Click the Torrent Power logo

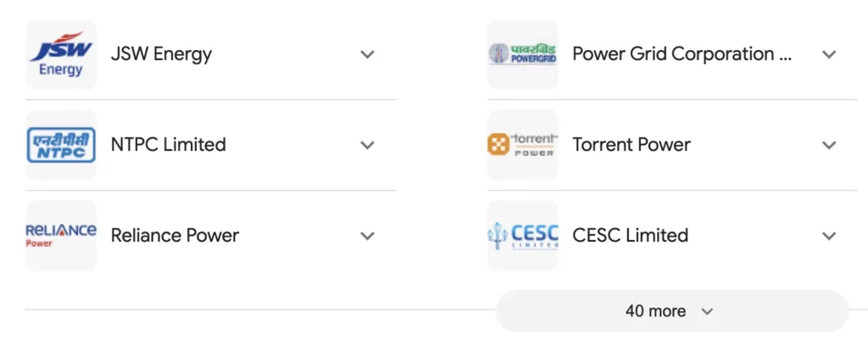(522, 145)
